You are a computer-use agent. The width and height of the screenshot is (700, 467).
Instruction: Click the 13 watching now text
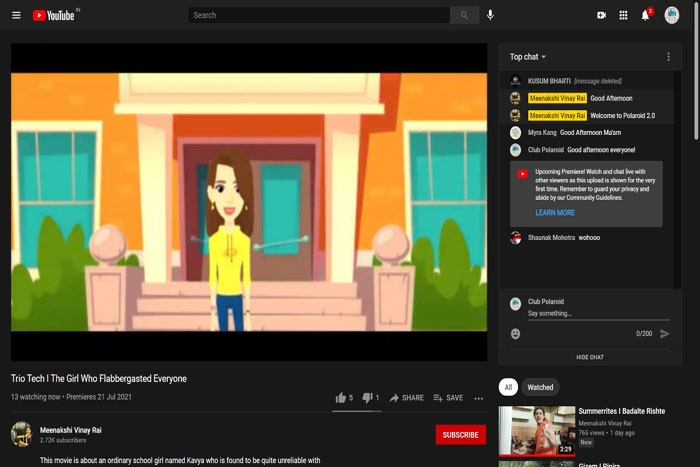35,397
